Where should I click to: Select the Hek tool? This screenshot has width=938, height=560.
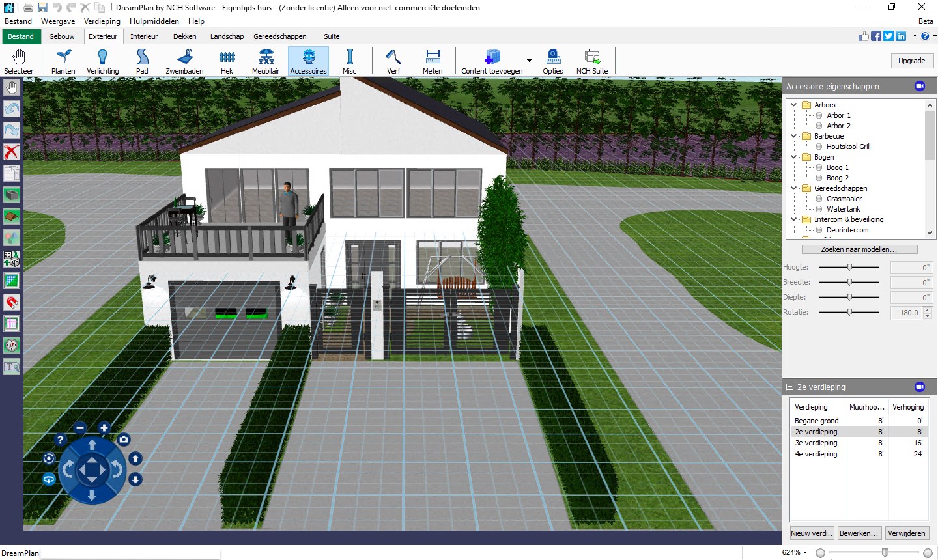[227, 61]
